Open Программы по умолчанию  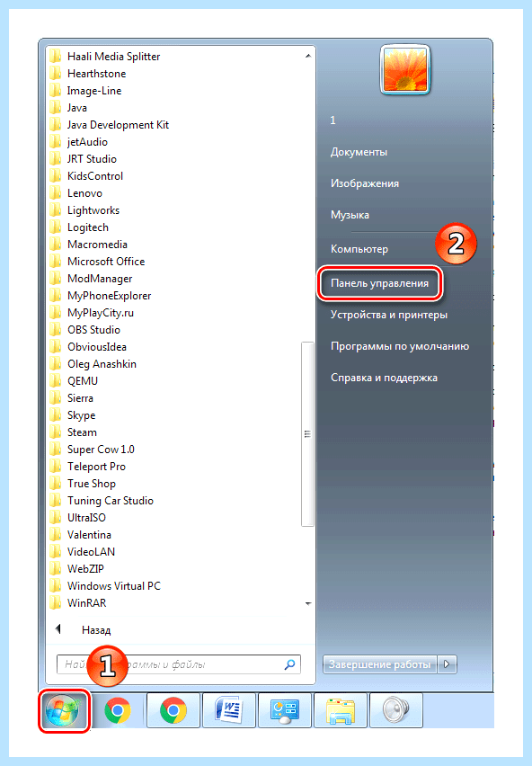400,346
